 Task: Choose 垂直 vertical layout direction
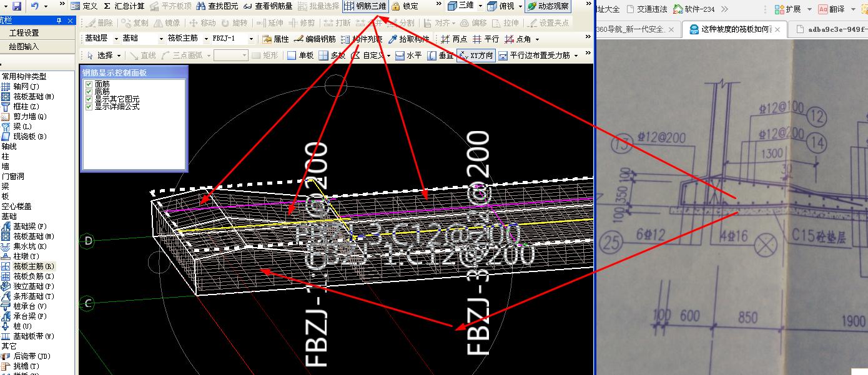[x=440, y=56]
